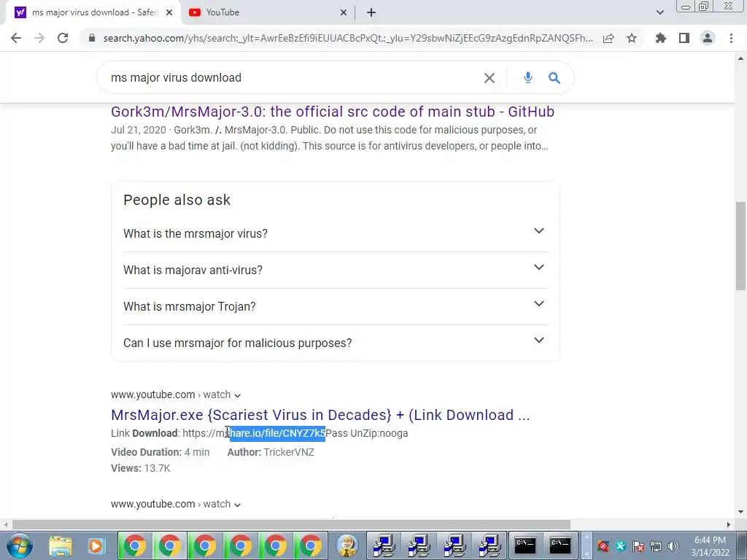Viewport: 747px width, 560px height.
Task: Close the YouTube tab
Action: 344,12
